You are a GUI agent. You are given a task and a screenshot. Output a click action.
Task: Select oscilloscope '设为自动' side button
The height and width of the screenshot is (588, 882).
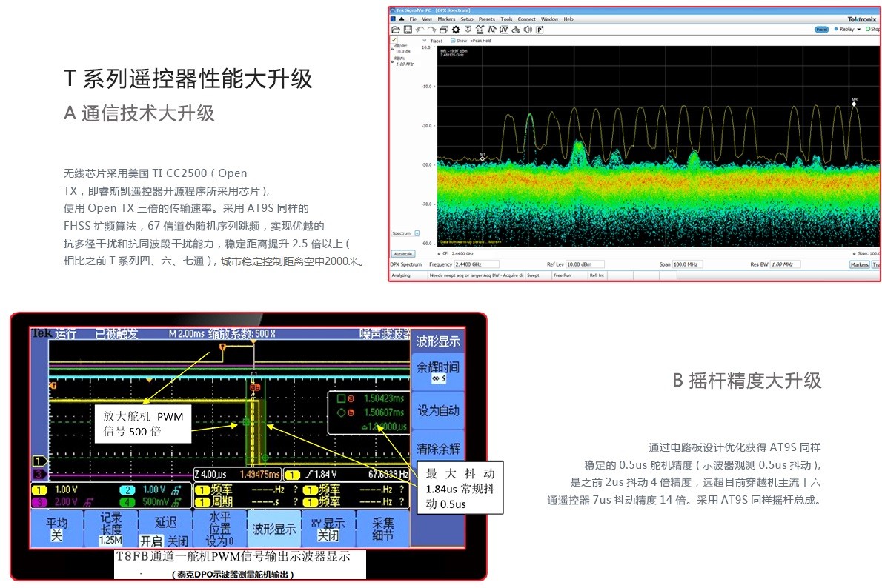(437, 411)
